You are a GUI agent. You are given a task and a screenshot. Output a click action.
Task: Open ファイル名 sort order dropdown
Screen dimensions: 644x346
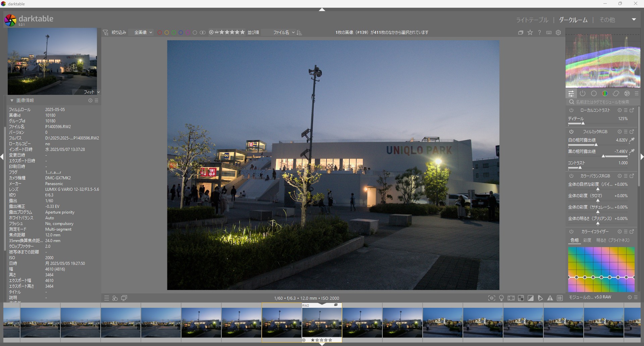point(284,33)
